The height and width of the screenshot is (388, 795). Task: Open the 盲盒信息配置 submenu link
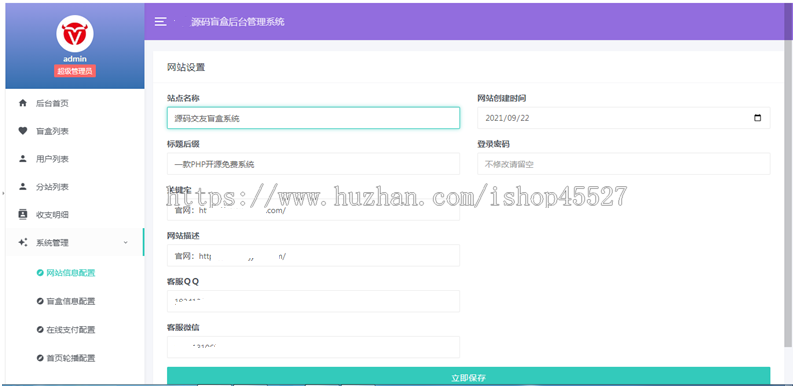tap(70, 301)
